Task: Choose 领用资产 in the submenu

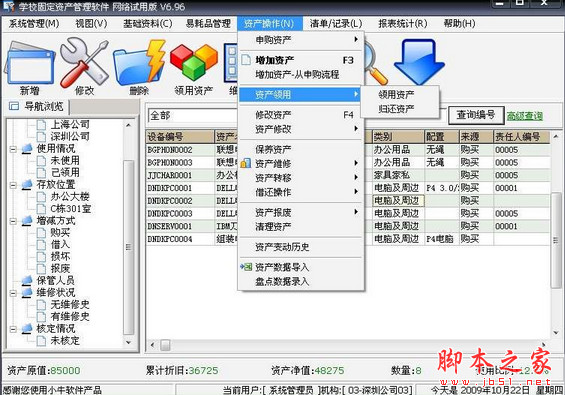Action: [400, 95]
